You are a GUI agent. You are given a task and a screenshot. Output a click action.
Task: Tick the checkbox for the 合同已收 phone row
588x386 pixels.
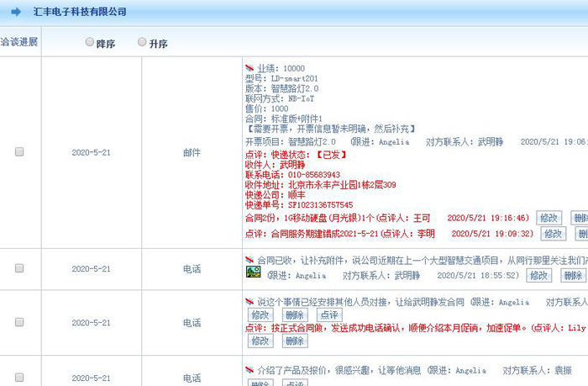point(19,268)
